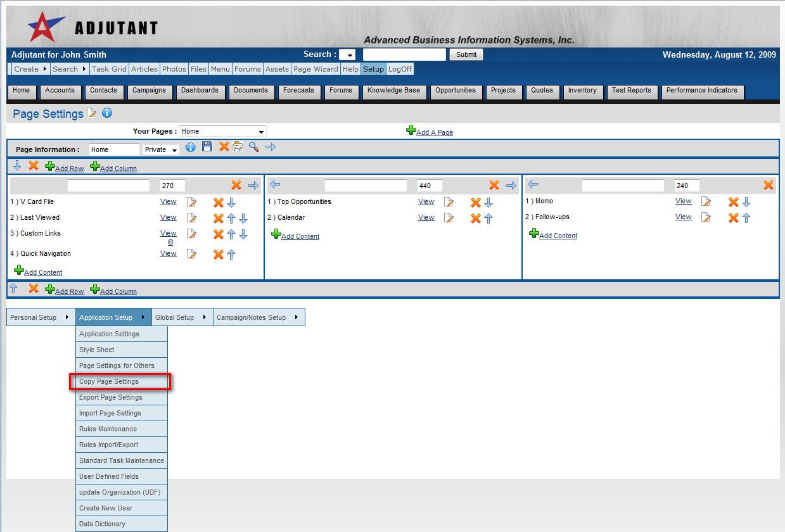This screenshot has width=785, height=532.
Task: Move V Card File down with arrow
Action: [231, 203]
